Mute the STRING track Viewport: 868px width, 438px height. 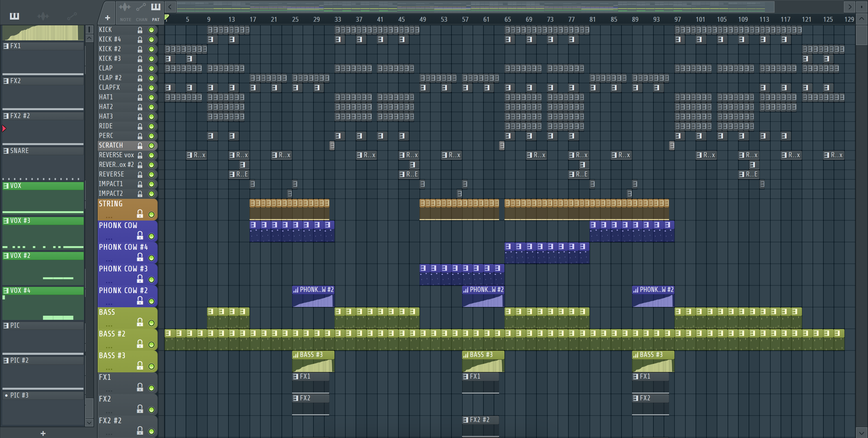152,214
